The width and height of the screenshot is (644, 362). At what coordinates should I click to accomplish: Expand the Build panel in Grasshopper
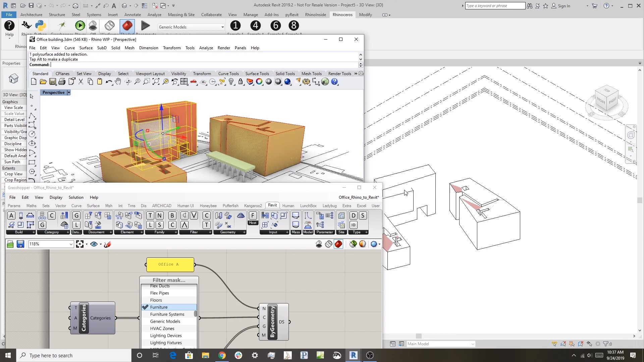(34, 232)
